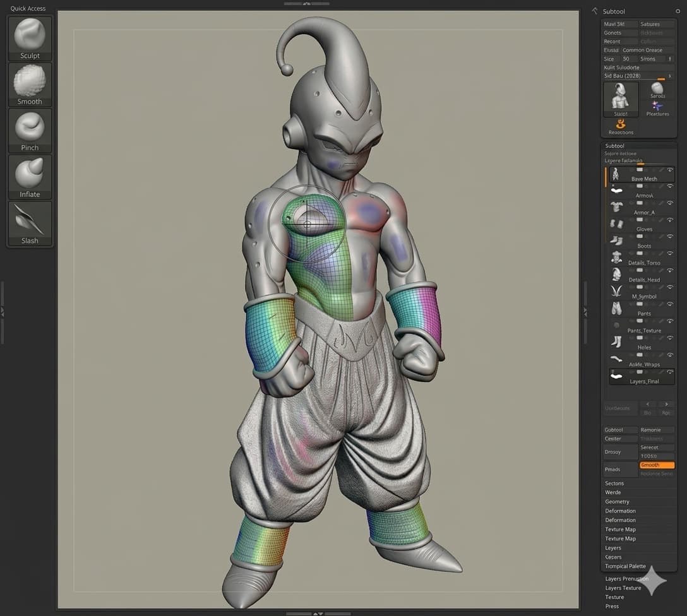Click the orange Gmooth button
The height and width of the screenshot is (616, 687).
coord(657,465)
